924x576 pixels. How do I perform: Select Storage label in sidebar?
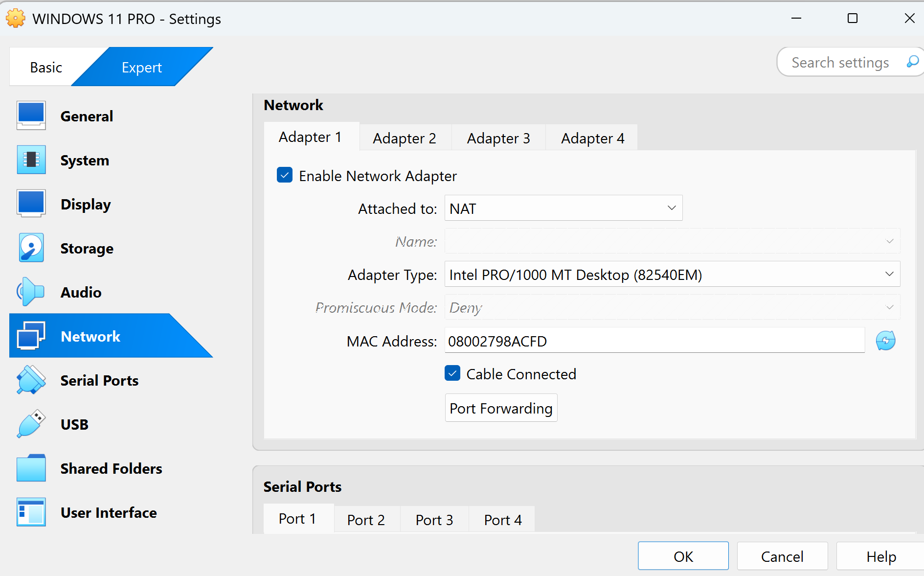click(87, 248)
